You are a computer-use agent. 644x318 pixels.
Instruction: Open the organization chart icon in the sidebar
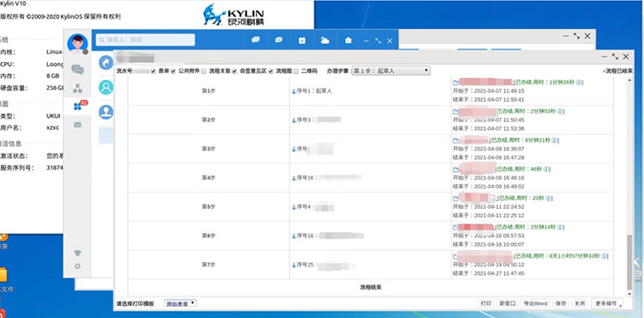coord(77,88)
